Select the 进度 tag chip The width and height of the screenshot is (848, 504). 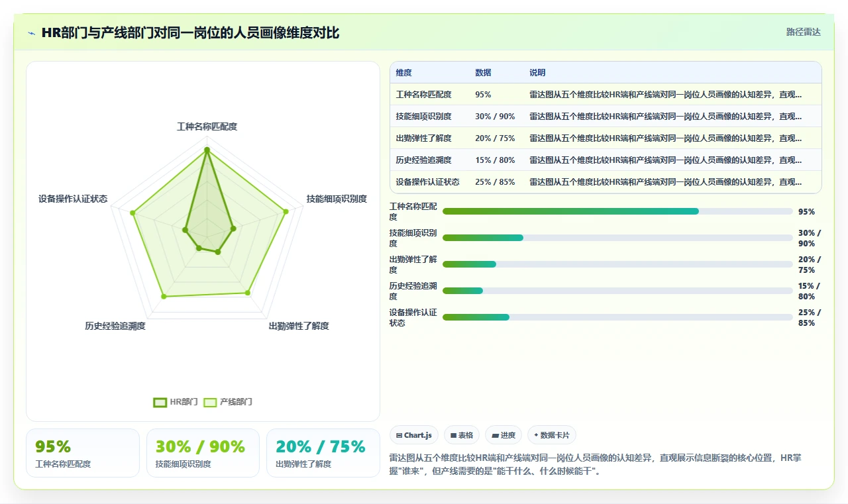[x=503, y=435]
